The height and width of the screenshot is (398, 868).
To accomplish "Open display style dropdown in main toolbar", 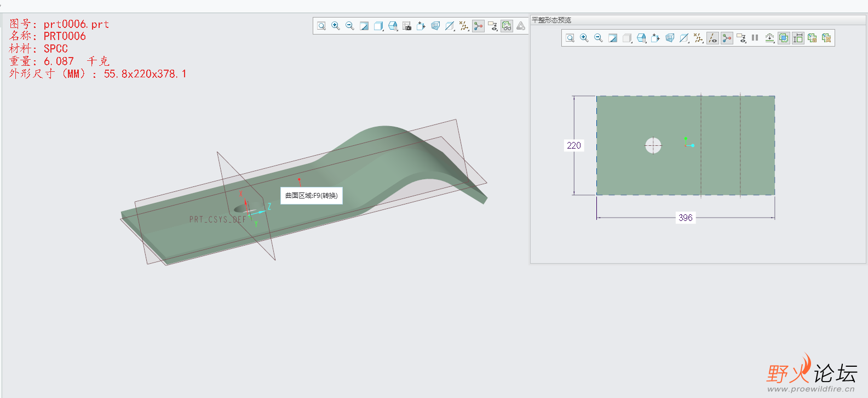I will point(378,26).
